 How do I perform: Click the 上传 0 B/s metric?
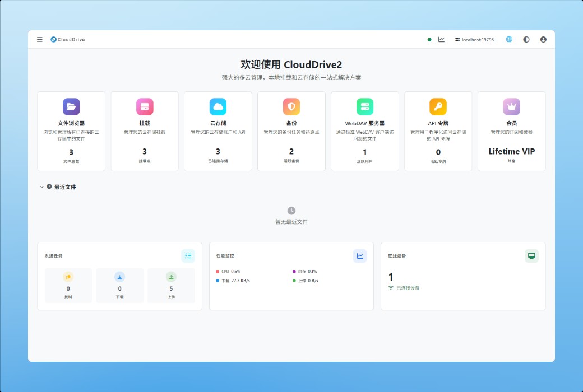tap(306, 281)
